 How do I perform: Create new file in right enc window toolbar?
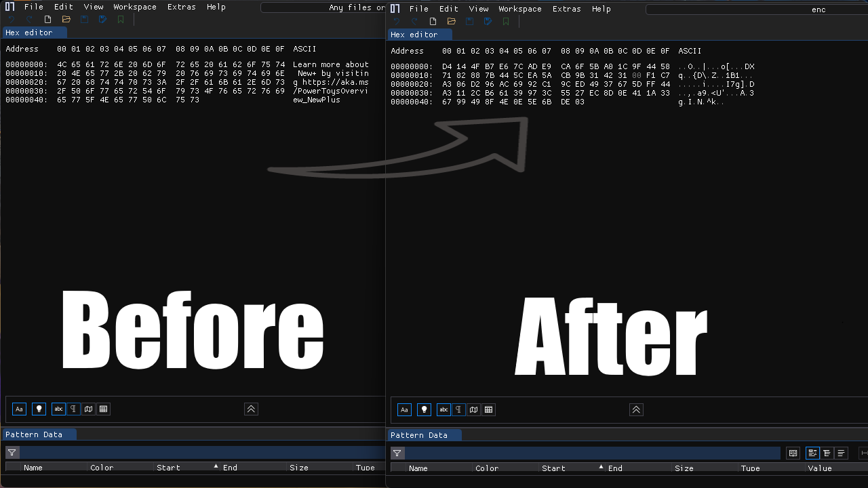click(x=433, y=22)
